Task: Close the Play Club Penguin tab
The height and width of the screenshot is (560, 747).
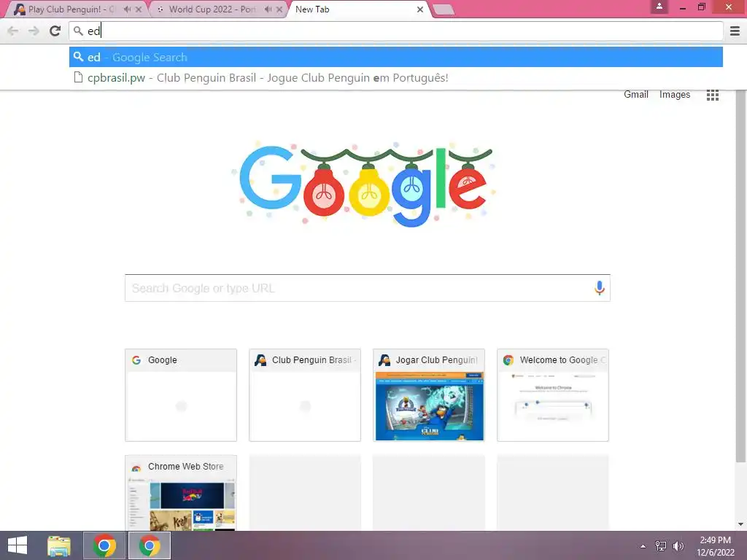Action: pyautogui.click(x=139, y=9)
